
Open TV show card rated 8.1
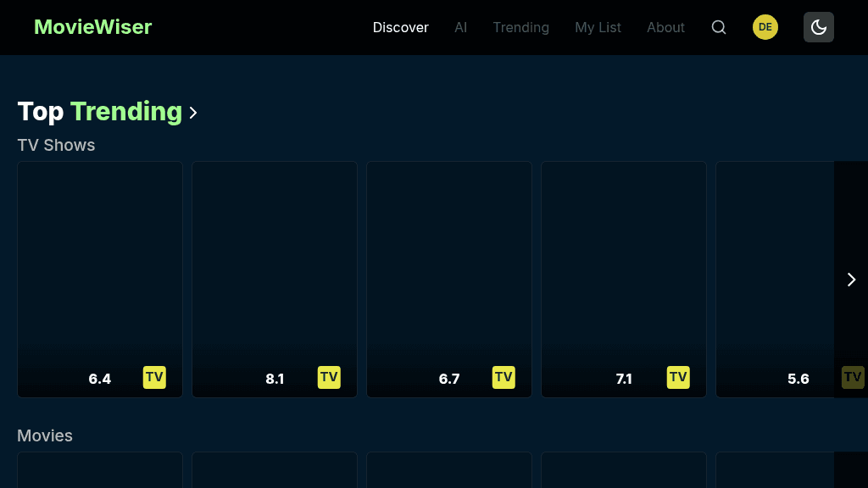(275, 280)
